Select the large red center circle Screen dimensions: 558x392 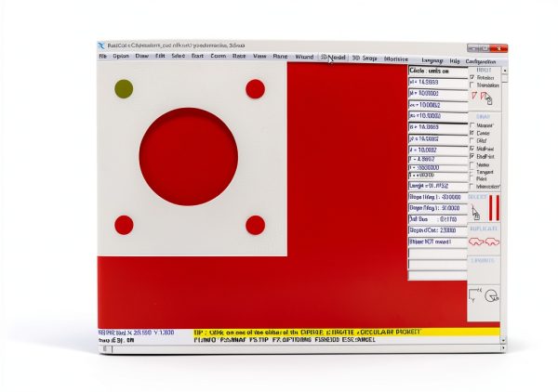coord(189,157)
